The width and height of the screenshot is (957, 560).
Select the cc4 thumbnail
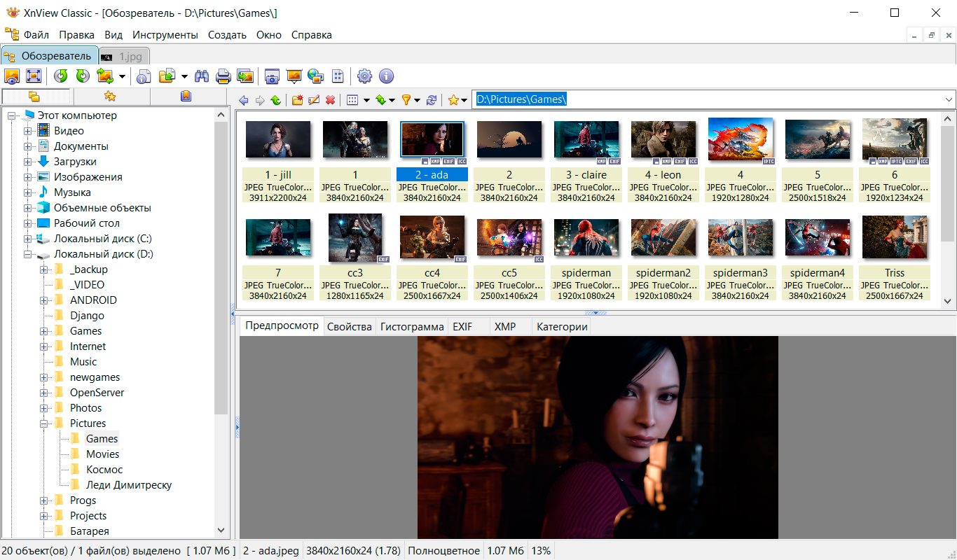[432, 238]
